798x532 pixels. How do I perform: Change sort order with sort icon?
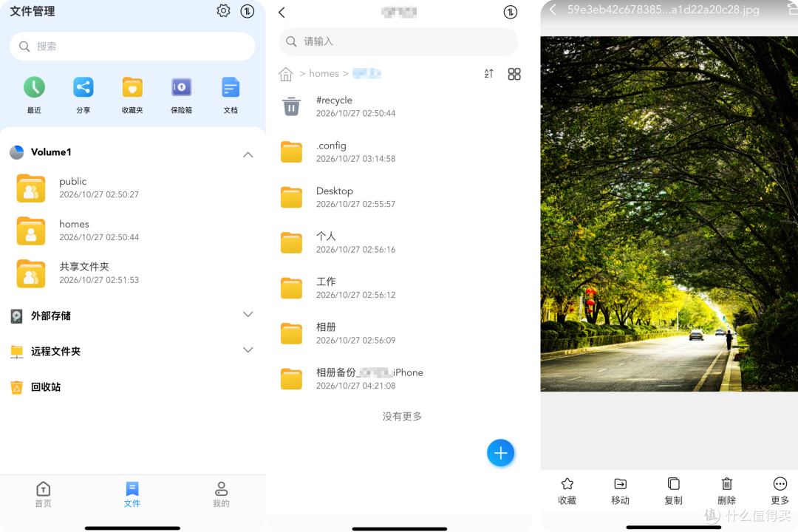coord(488,74)
